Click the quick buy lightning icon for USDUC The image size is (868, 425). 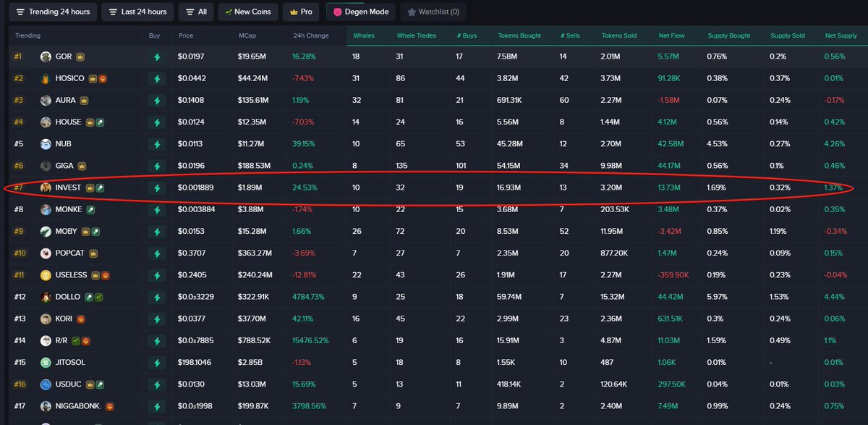(x=156, y=384)
